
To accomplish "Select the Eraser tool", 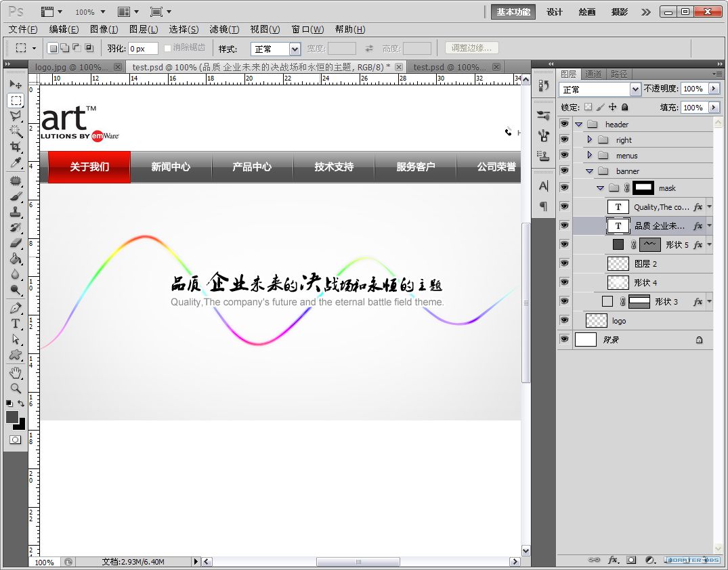I will click(x=16, y=243).
